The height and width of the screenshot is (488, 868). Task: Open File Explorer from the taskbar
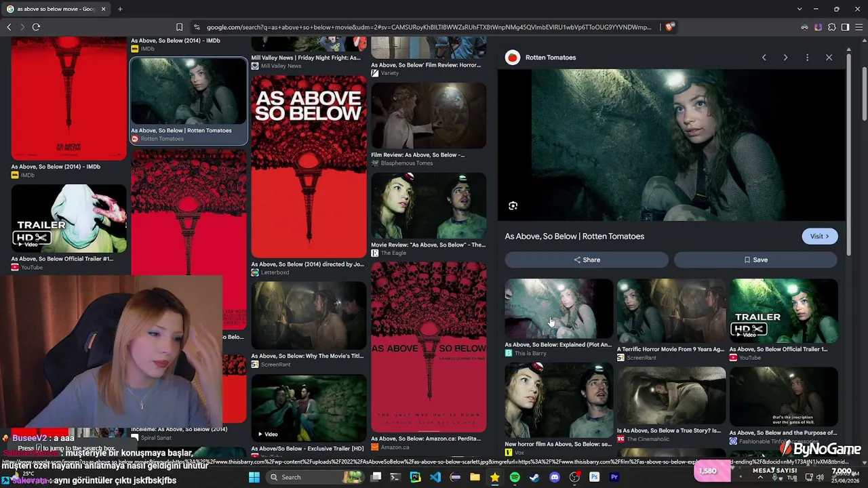click(x=475, y=477)
